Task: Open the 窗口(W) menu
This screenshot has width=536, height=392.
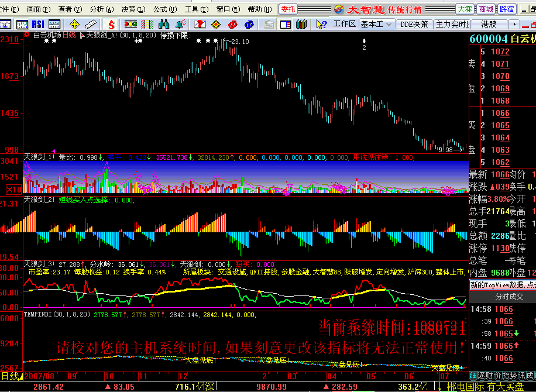Action: point(228,9)
